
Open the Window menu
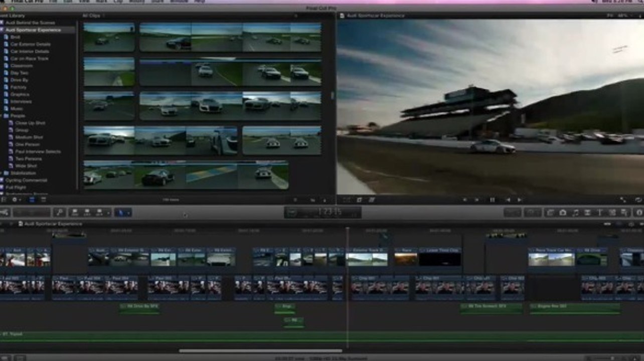pos(180,2)
